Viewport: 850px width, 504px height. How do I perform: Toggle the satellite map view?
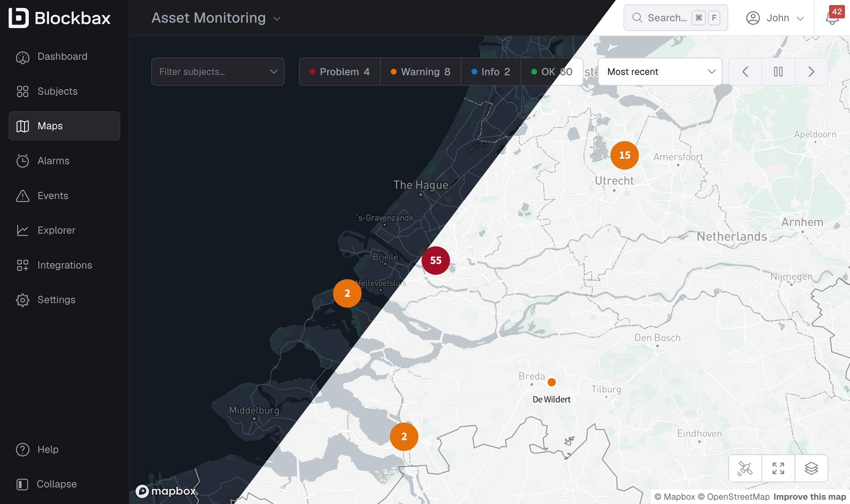point(745,468)
